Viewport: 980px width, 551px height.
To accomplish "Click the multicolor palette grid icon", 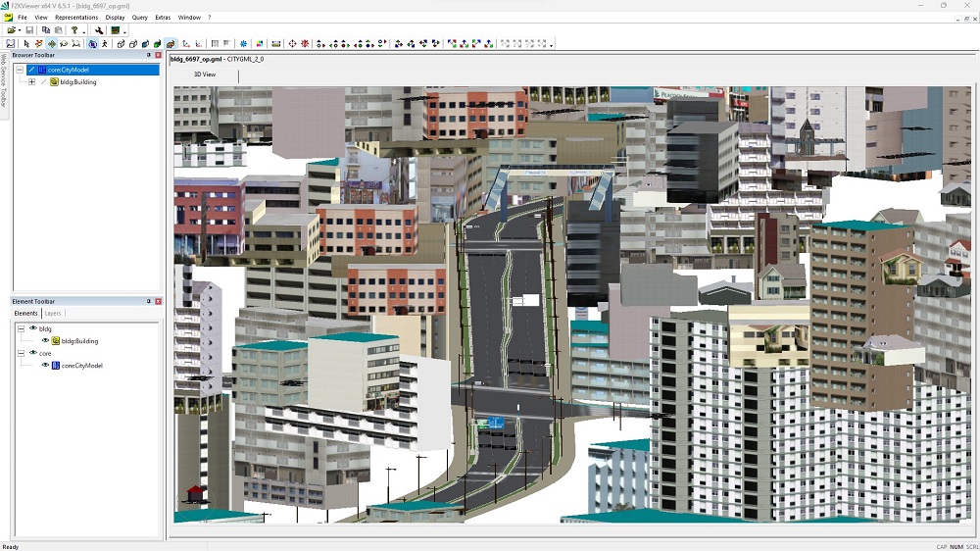I will (260, 44).
